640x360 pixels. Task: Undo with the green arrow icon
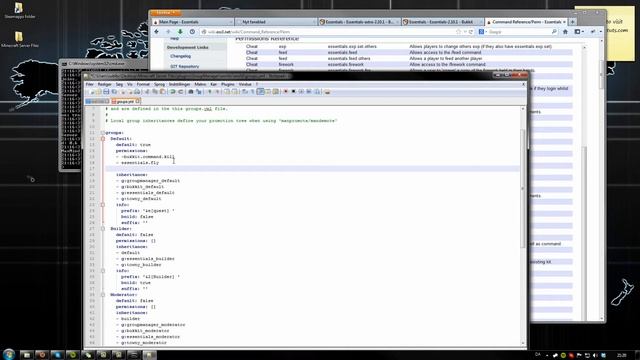tap(173, 91)
